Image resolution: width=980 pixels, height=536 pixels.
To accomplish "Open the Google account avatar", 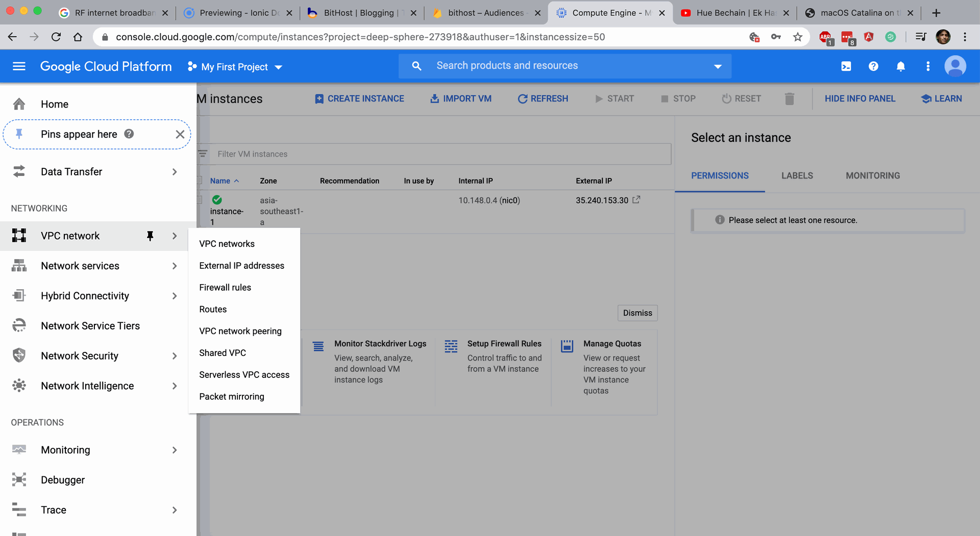I will (955, 66).
